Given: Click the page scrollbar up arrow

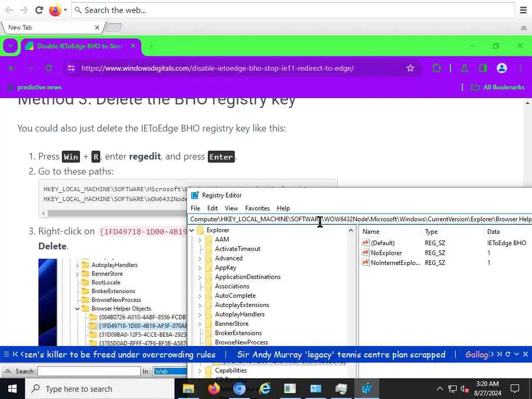Looking at the screenshot, I should [x=528, y=103].
